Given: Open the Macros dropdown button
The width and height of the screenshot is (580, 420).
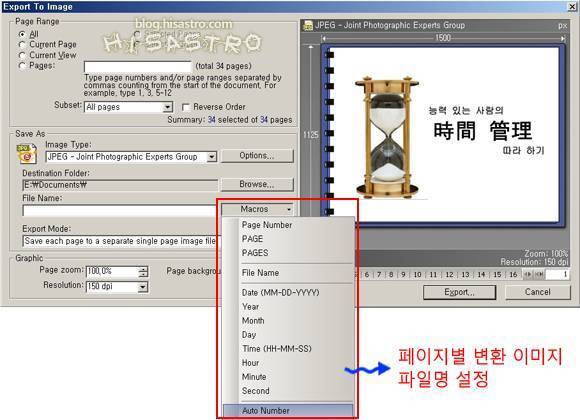Looking at the screenshot, I should click(x=257, y=209).
